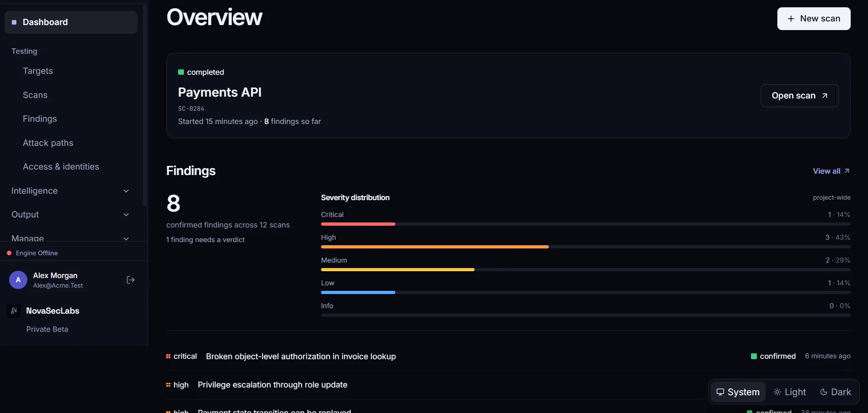The height and width of the screenshot is (413, 868).
Task: Click the sidebar vertical scrollbar
Action: click(x=145, y=105)
